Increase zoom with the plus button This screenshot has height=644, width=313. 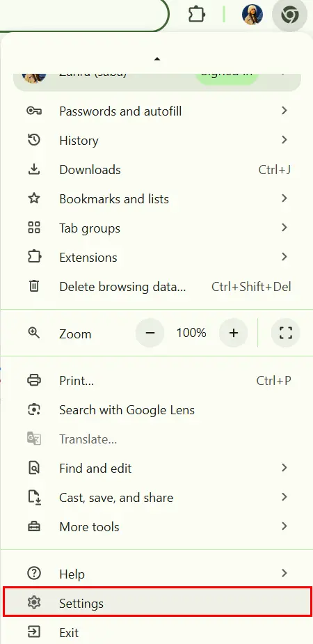[234, 333]
